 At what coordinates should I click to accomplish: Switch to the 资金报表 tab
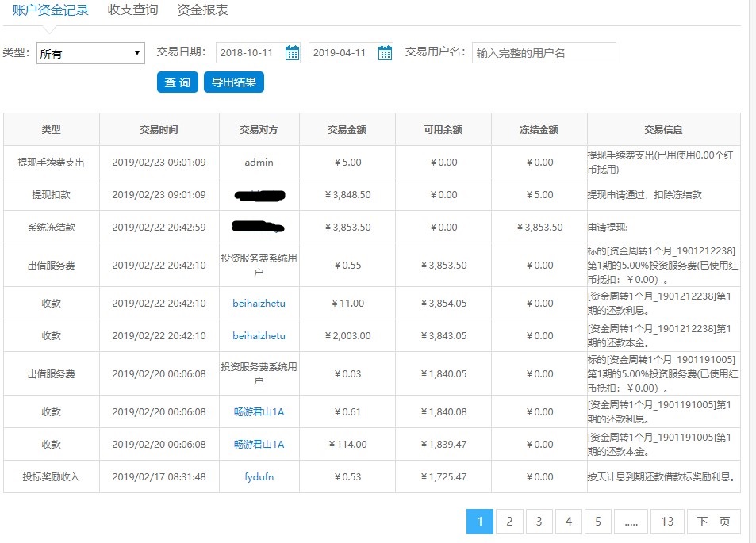[x=202, y=10]
